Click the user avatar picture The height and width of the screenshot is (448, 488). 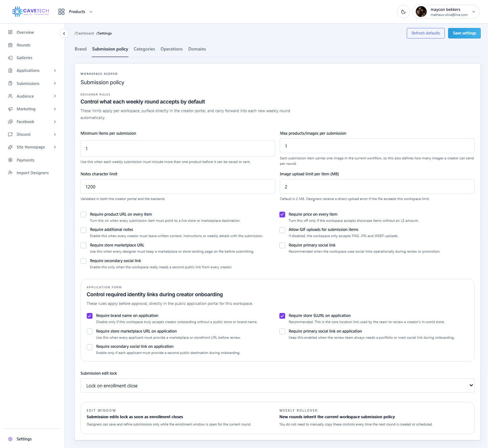click(x=421, y=12)
